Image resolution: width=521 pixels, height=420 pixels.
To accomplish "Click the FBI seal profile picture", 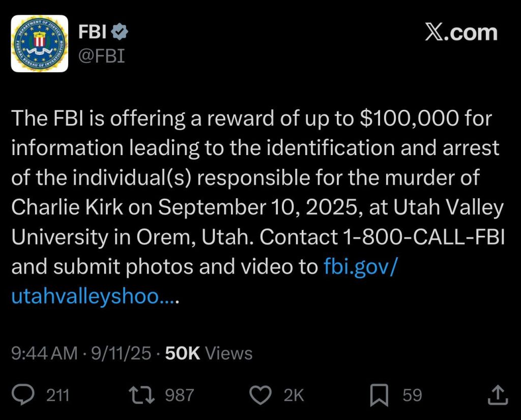I will (x=40, y=44).
